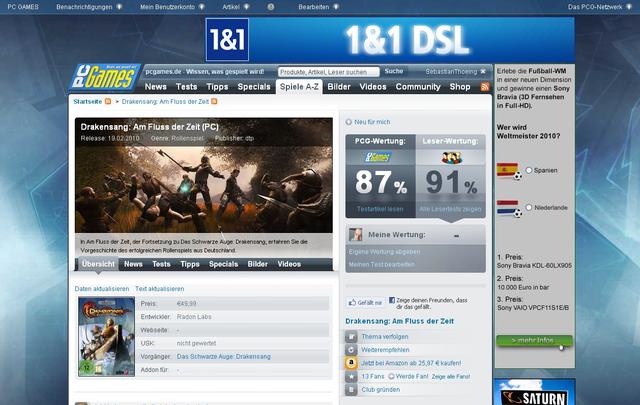
Task: Click the Amazon icon
Action: 351,363
